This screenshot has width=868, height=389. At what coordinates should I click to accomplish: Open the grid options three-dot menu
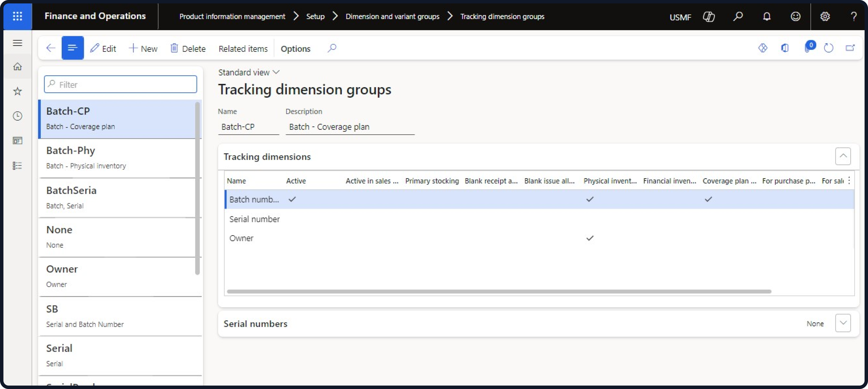click(849, 181)
